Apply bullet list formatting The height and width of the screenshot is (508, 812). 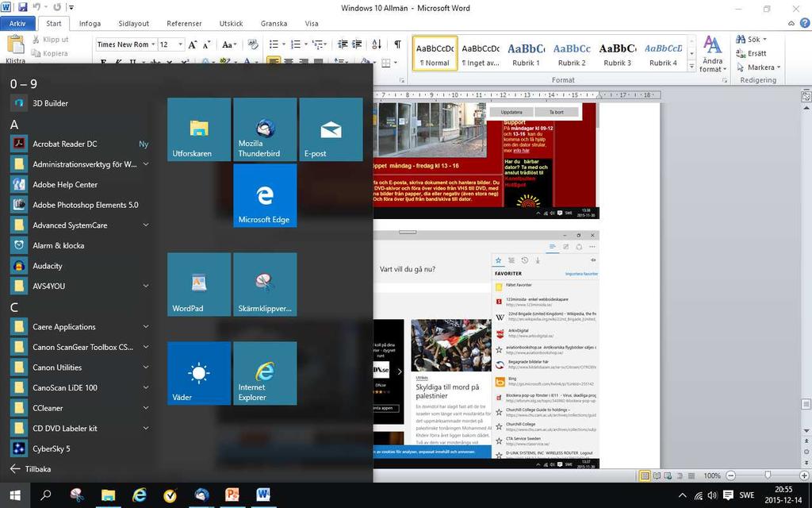pyautogui.click(x=274, y=44)
